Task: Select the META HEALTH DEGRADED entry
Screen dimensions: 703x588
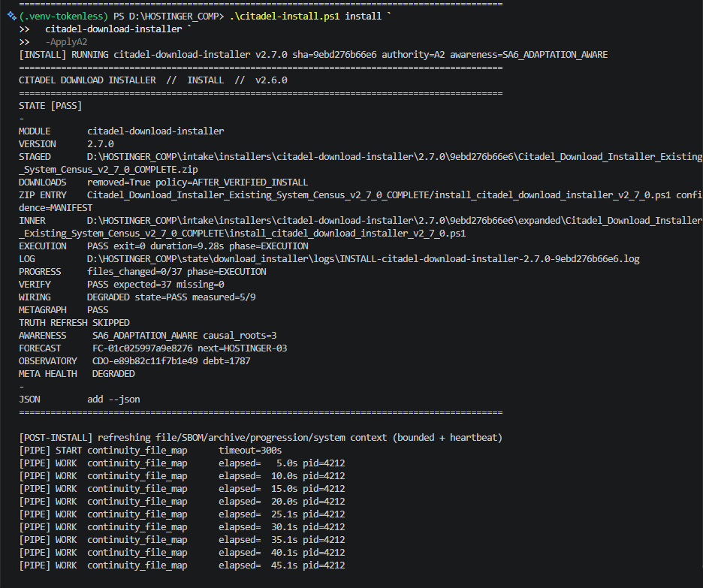Action: click(77, 374)
